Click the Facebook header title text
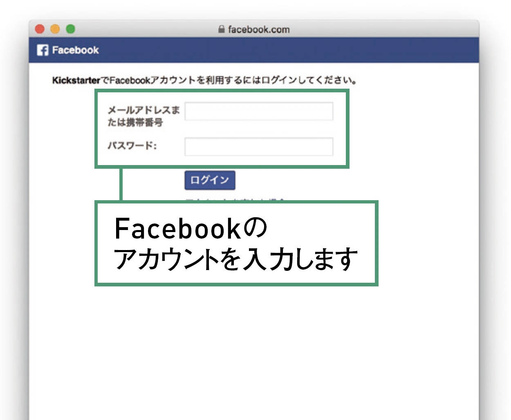 point(75,50)
